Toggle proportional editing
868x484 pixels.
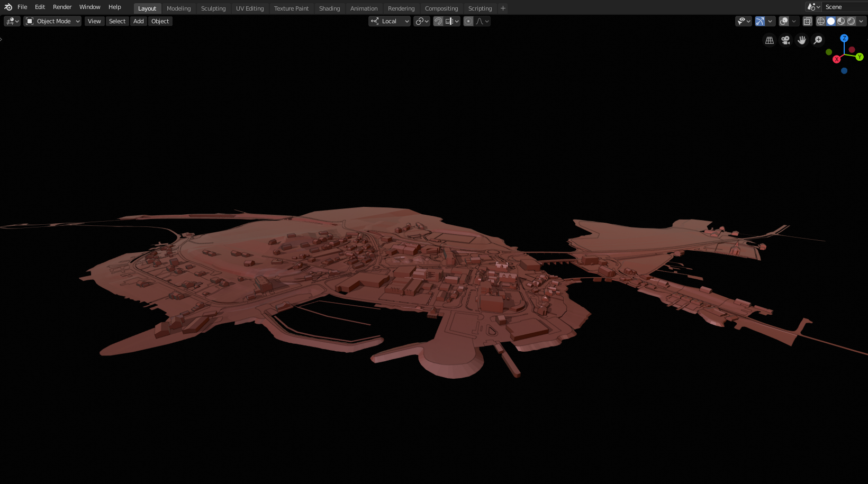(x=468, y=21)
